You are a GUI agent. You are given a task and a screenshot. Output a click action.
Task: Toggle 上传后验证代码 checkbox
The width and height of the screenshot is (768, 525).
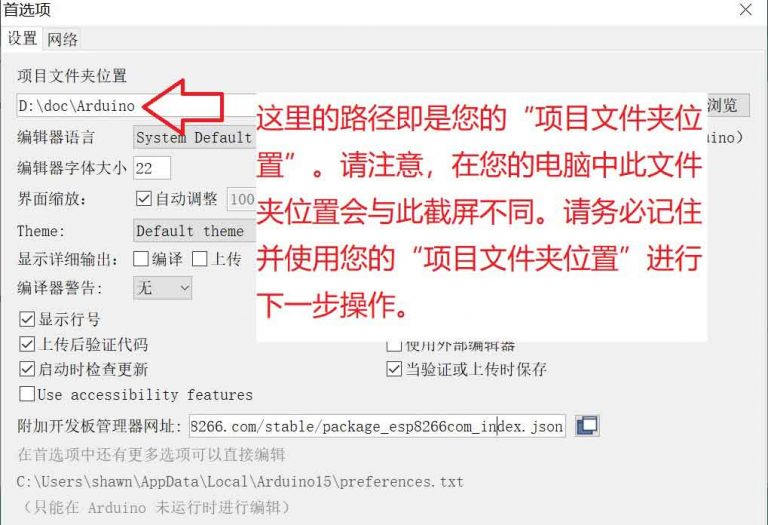tap(27, 344)
